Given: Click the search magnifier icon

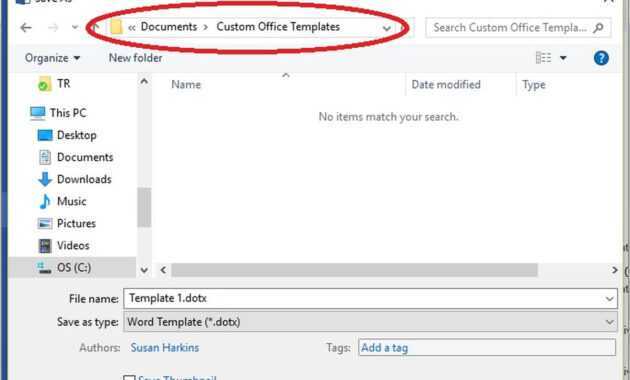Looking at the screenshot, I should coord(598,27).
